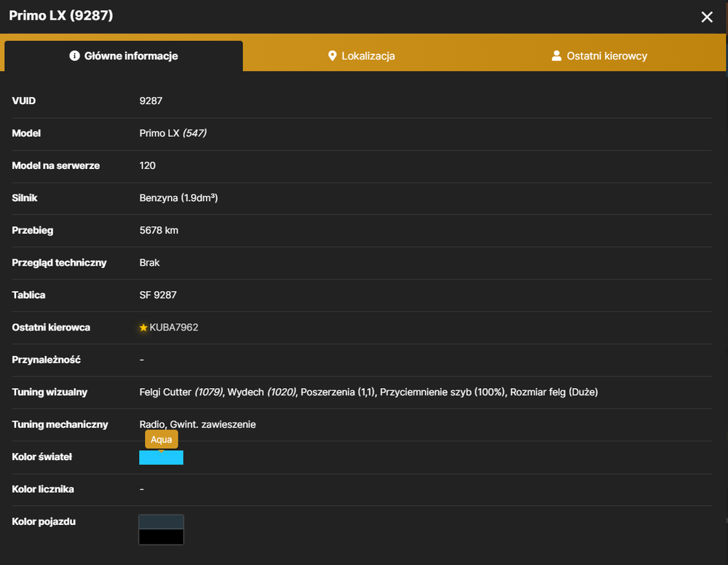The image size is (728, 565).
Task: Switch to the Ostatni kierowcy tab
Action: [599, 56]
